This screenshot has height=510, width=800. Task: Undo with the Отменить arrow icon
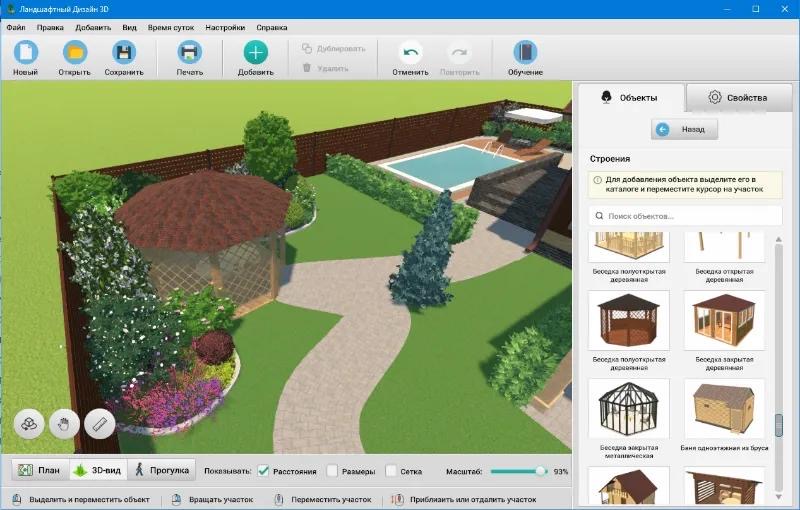click(x=410, y=53)
